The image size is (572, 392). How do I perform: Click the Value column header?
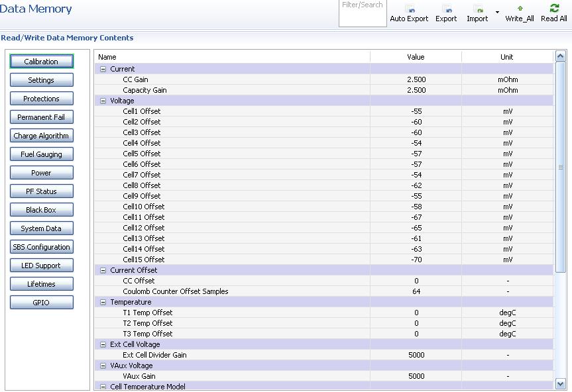pyautogui.click(x=416, y=57)
